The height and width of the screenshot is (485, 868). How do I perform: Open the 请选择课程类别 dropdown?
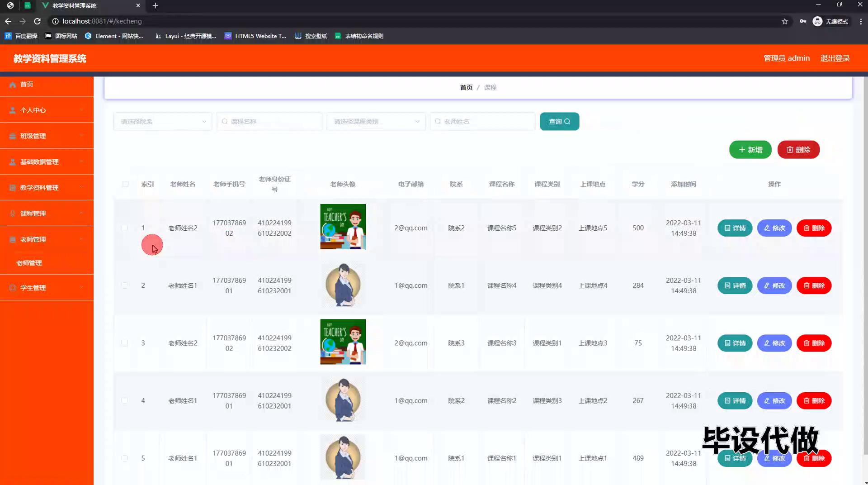tap(376, 122)
